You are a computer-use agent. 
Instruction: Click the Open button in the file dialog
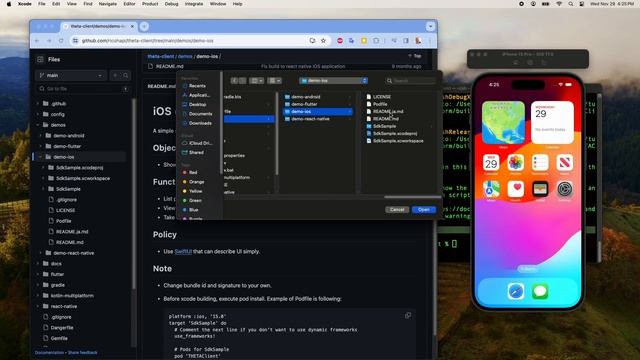coord(424,210)
